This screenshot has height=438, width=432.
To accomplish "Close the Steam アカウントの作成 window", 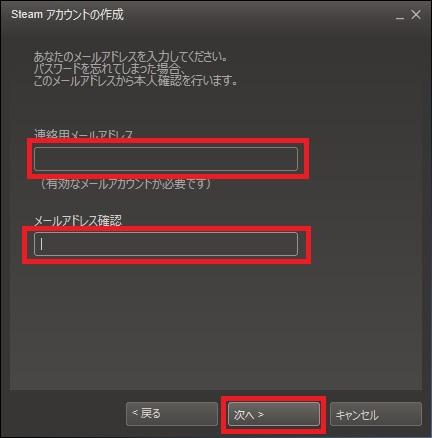I will point(416,15).
